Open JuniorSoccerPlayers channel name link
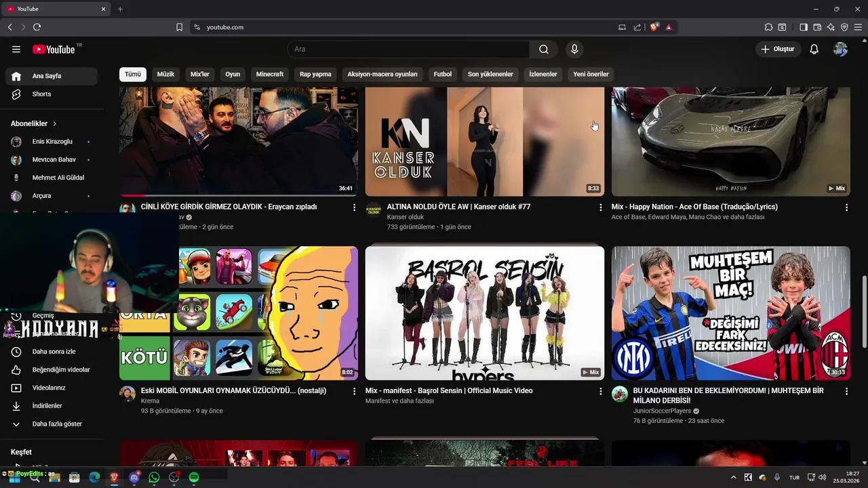This screenshot has height=488, width=868. pyautogui.click(x=662, y=411)
